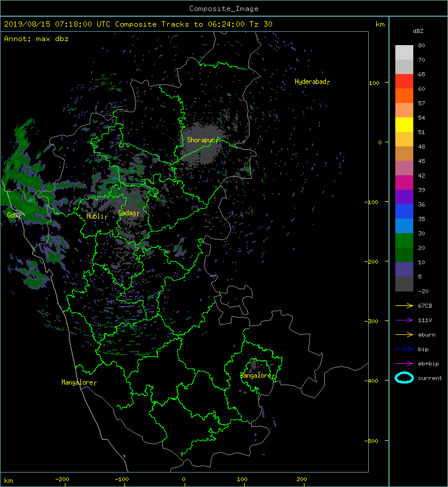Viewport: 448px width, 487px height.
Task: Click the yellow 51-54 dBZ color swatch
Action: [404, 125]
